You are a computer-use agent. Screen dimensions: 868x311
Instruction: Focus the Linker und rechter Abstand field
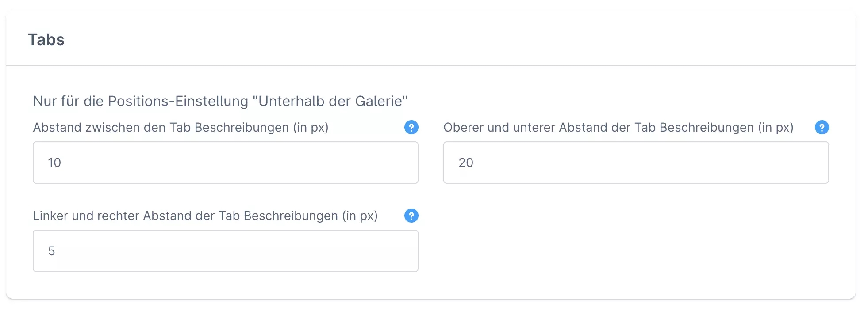[x=225, y=251]
